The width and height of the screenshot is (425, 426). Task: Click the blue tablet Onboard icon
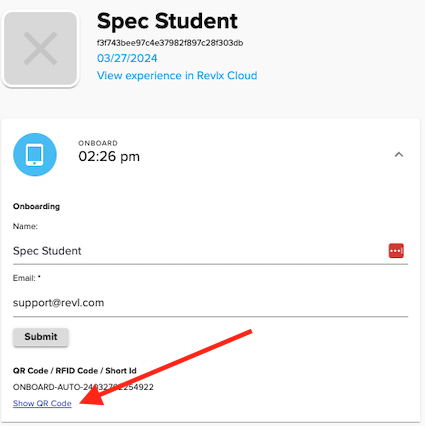click(35, 155)
